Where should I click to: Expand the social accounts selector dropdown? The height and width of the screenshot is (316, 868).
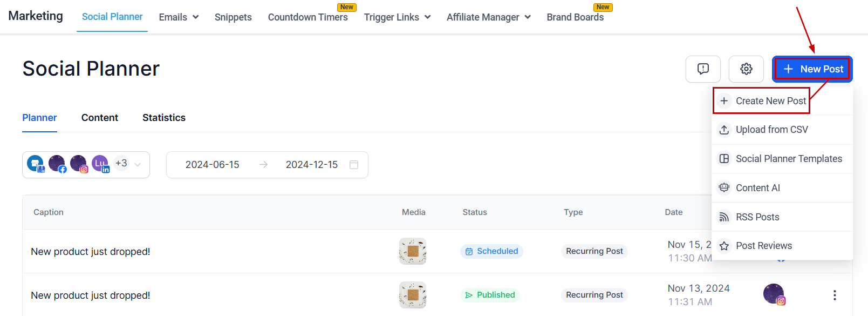(138, 165)
